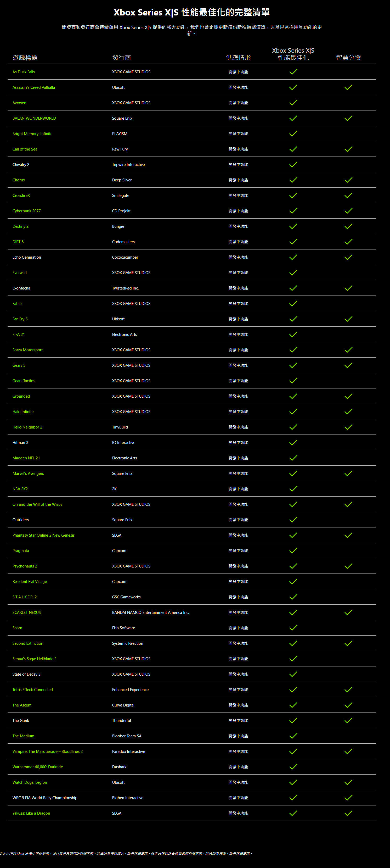Open the Watch Dogs: Legion link

click(x=30, y=782)
